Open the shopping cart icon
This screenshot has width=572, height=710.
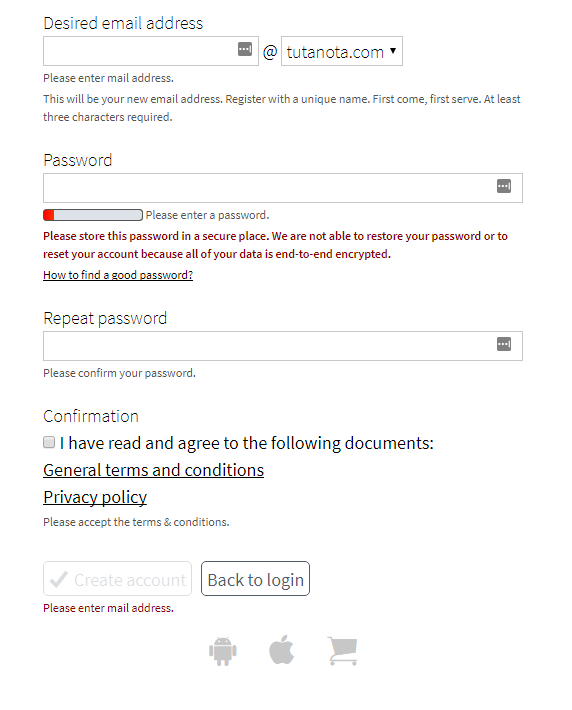click(x=342, y=651)
